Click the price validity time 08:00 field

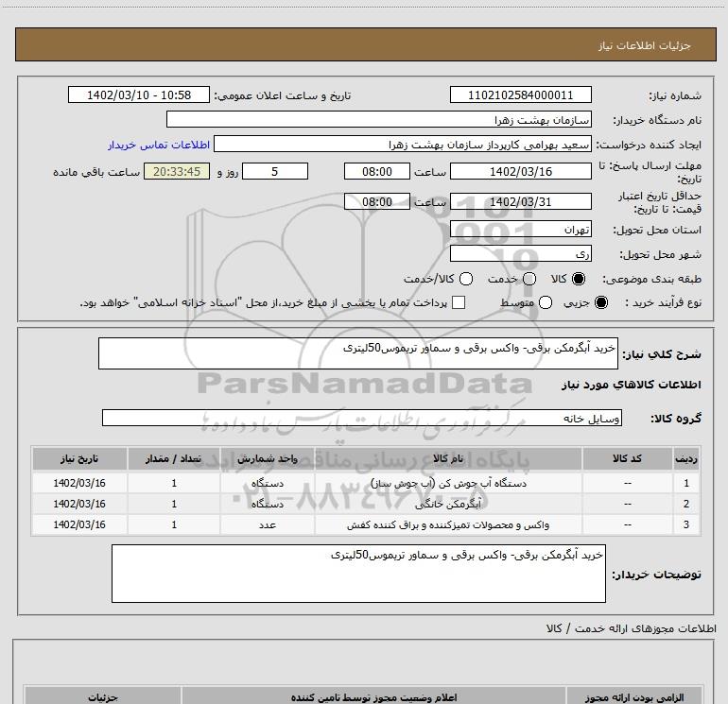(x=377, y=201)
